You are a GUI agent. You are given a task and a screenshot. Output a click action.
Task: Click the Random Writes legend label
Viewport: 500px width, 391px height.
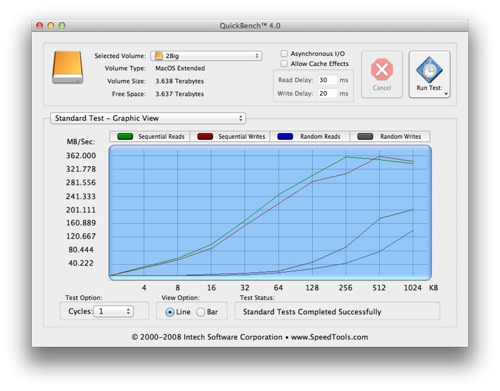400,136
